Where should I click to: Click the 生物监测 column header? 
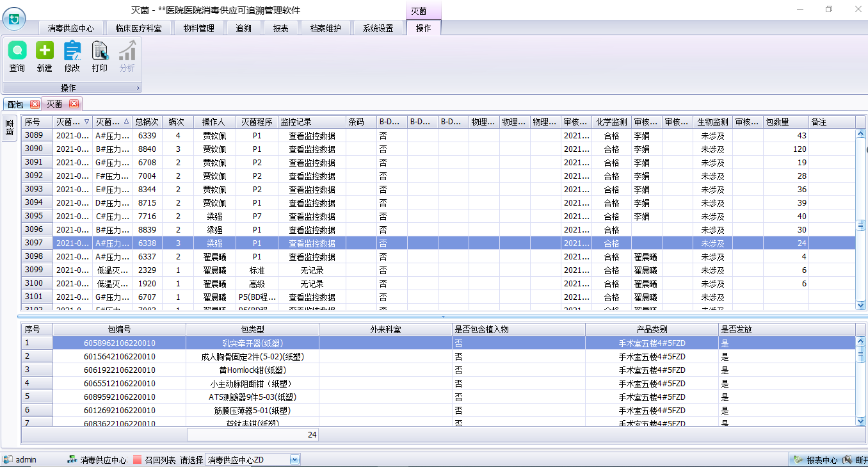click(x=712, y=122)
